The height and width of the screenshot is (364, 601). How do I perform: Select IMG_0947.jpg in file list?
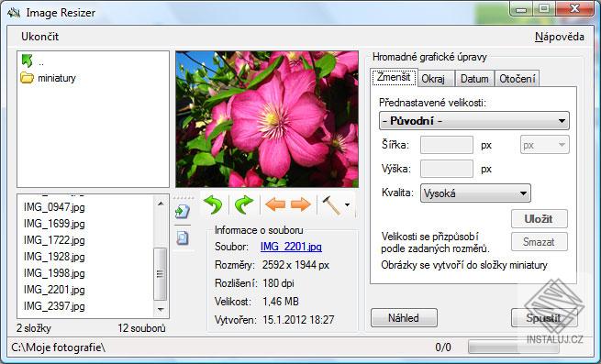54,207
